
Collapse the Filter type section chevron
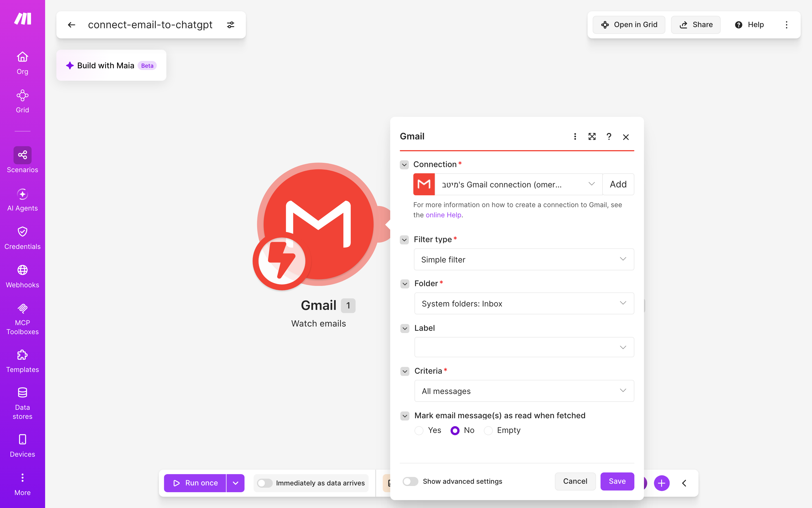pos(404,240)
